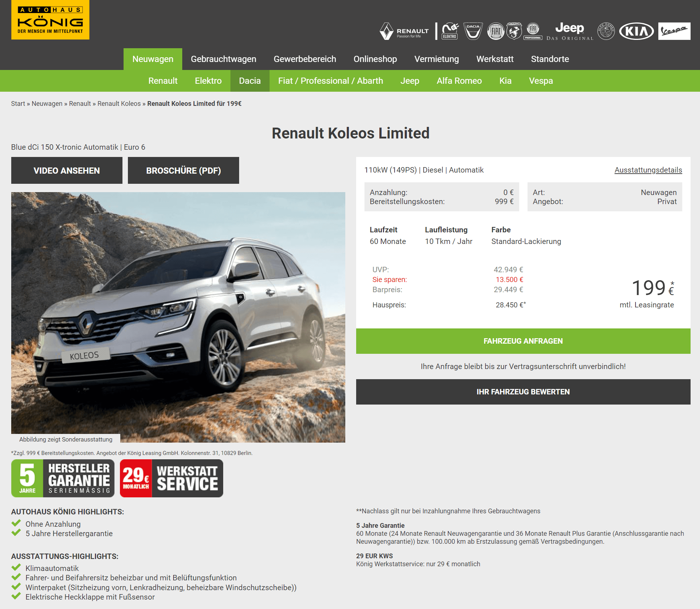Click the 5 Jahre Hersteller Garantie badge
Screen dimensions: 700x609
63,478
